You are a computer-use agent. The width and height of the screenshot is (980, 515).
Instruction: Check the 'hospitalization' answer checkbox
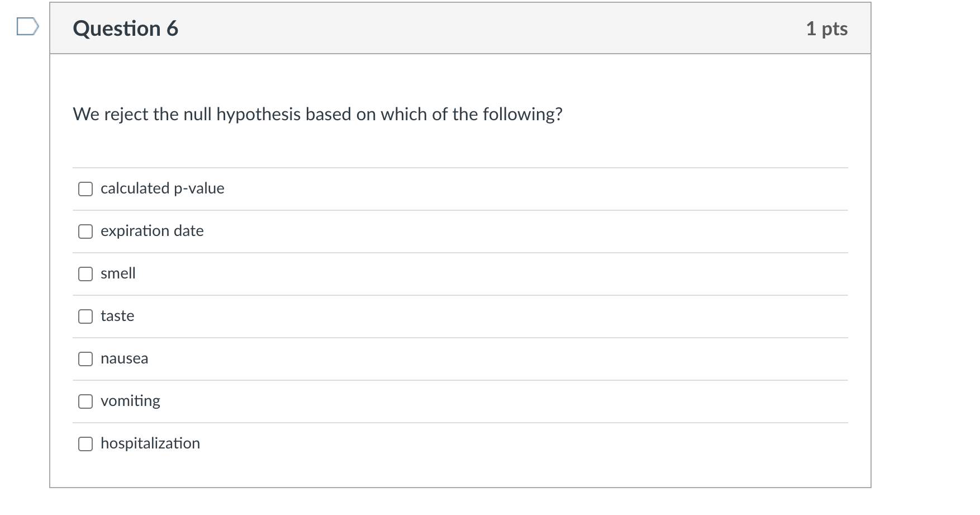85,444
